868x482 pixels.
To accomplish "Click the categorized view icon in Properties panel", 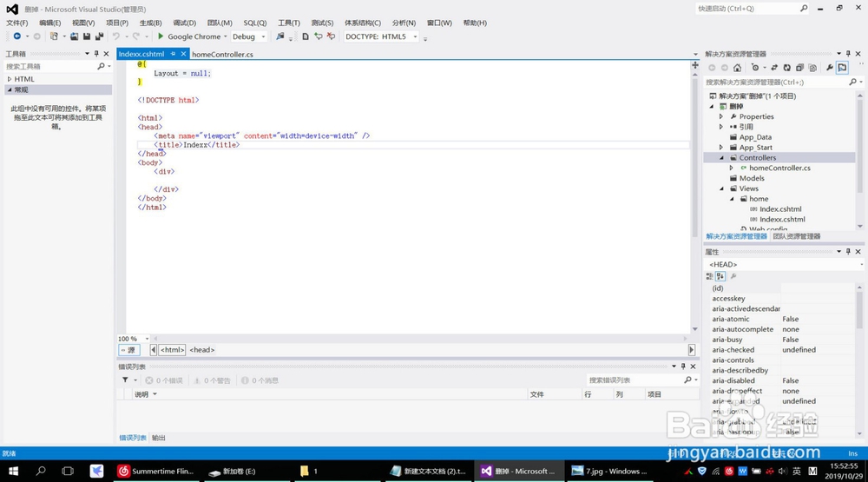I will [710, 276].
